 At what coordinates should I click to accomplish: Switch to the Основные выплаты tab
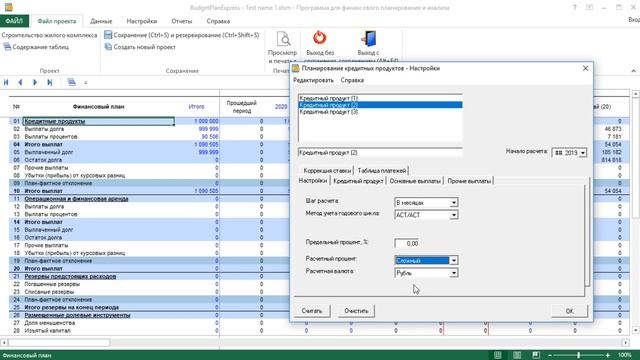pyautogui.click(x=415, y=181)
